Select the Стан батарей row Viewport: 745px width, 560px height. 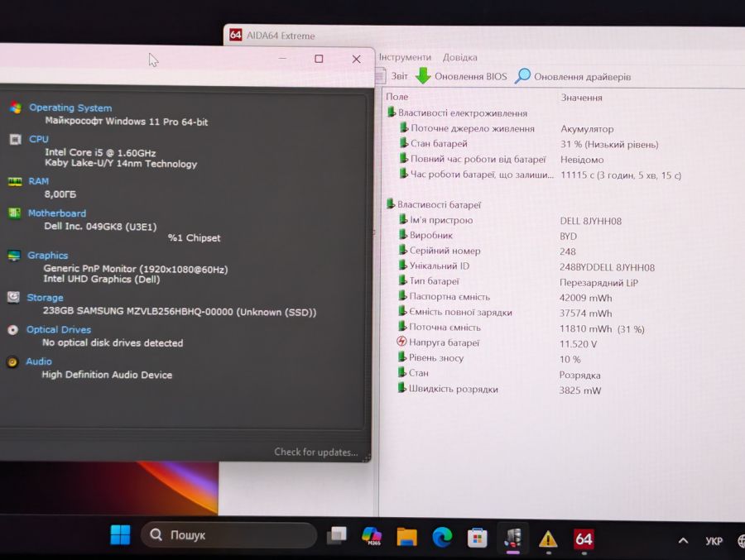pos(433,143)
